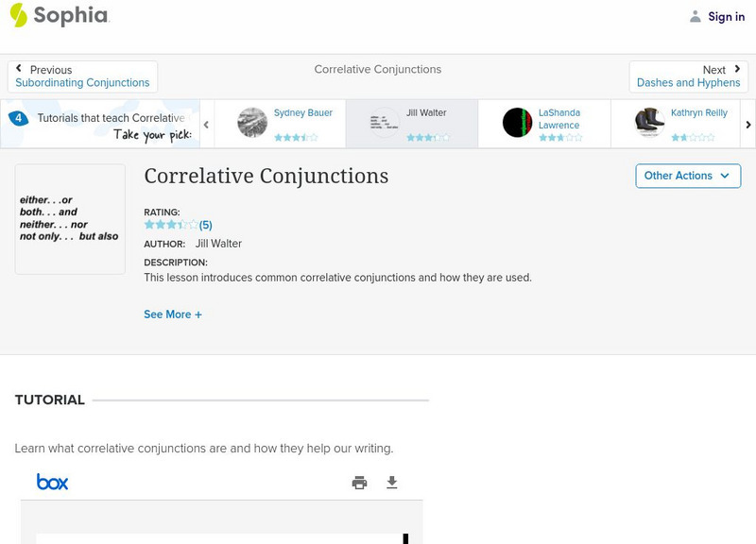Click the download icon in Box viewer
The width and height of the screenshot is (756, 544).
392,483
